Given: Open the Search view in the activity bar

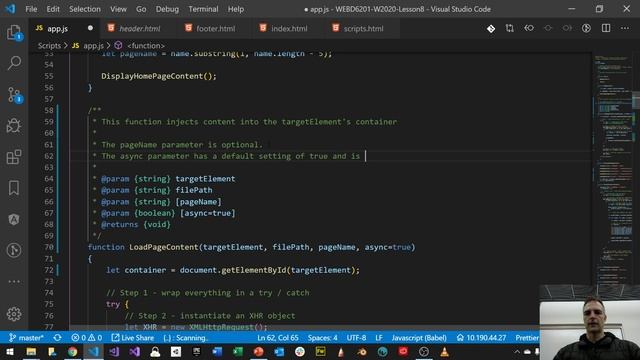Looking at the screenshot, I should pyautogui.click(x=14, y=63).
